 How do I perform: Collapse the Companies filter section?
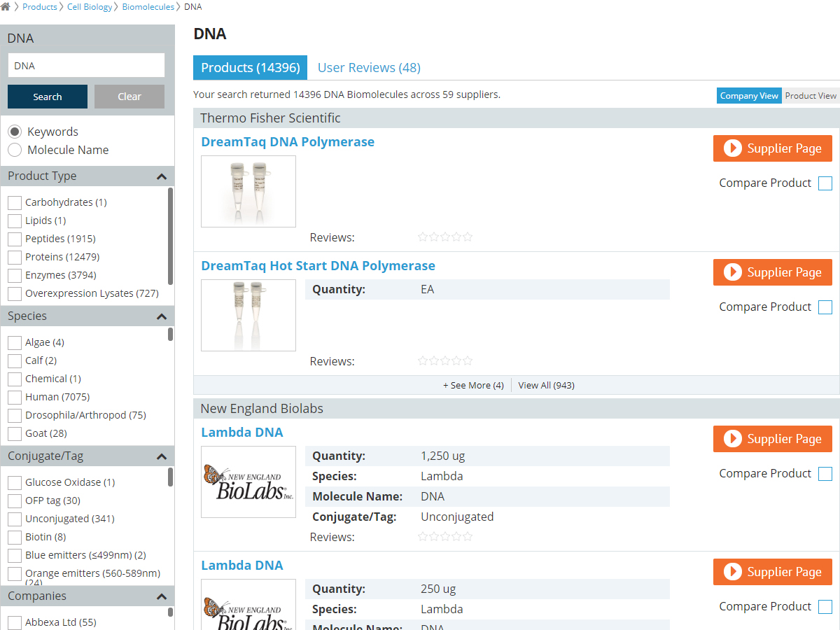point(161,596)
